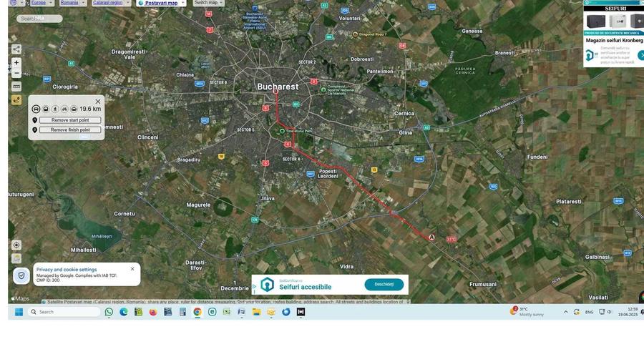Close the privacy and cookie popup
Image resolution: width=644 pixels, height=362 pixels.
[132, 269]
